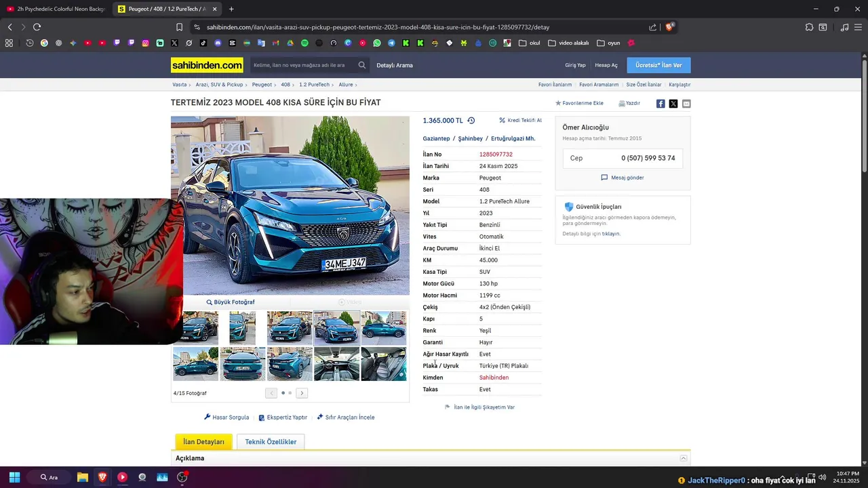Open Brave Shields lion icon

pyautogui.click(x=669, y=27)
